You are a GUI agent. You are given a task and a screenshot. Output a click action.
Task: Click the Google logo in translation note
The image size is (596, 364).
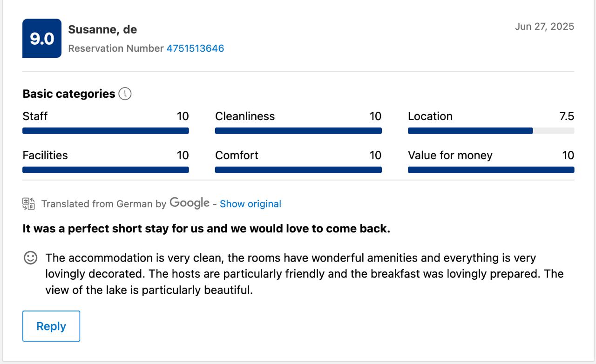[x=190, y=203]
